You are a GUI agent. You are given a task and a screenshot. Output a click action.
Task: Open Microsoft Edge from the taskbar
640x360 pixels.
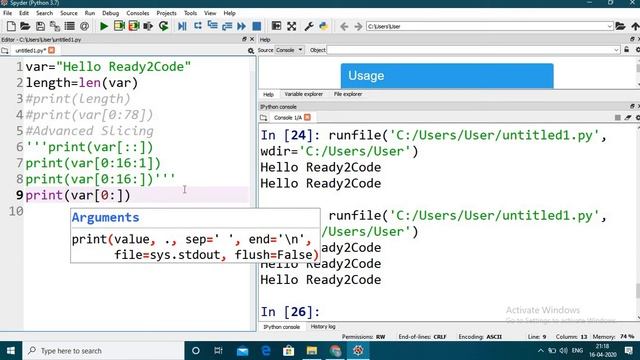click(266, 351)
